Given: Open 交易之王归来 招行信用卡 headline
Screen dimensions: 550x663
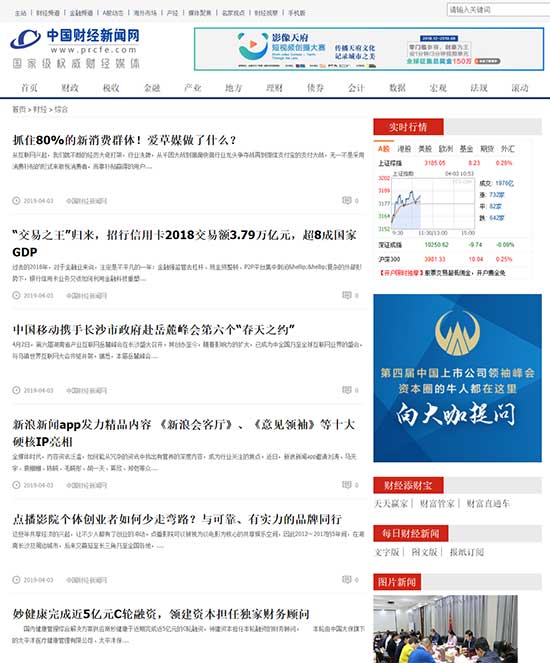Looking at the screenshot, I should [184, 243].
